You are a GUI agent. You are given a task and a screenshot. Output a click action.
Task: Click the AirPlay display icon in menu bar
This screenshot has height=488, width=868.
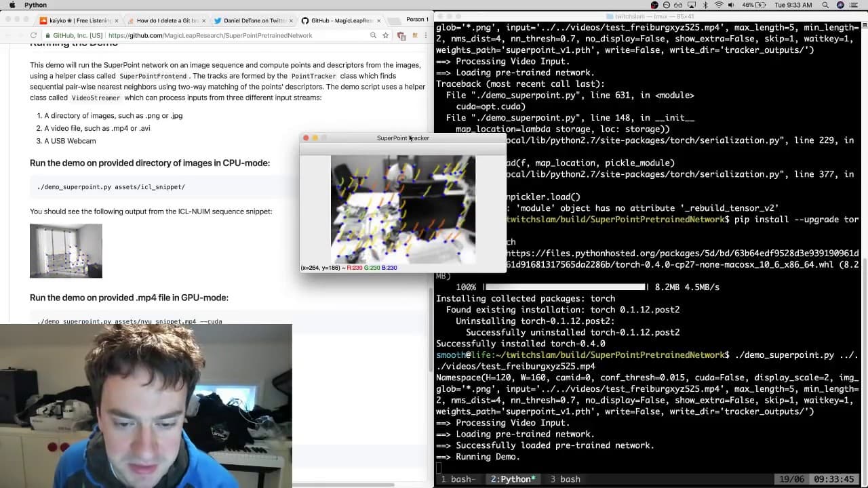[692, 5]
